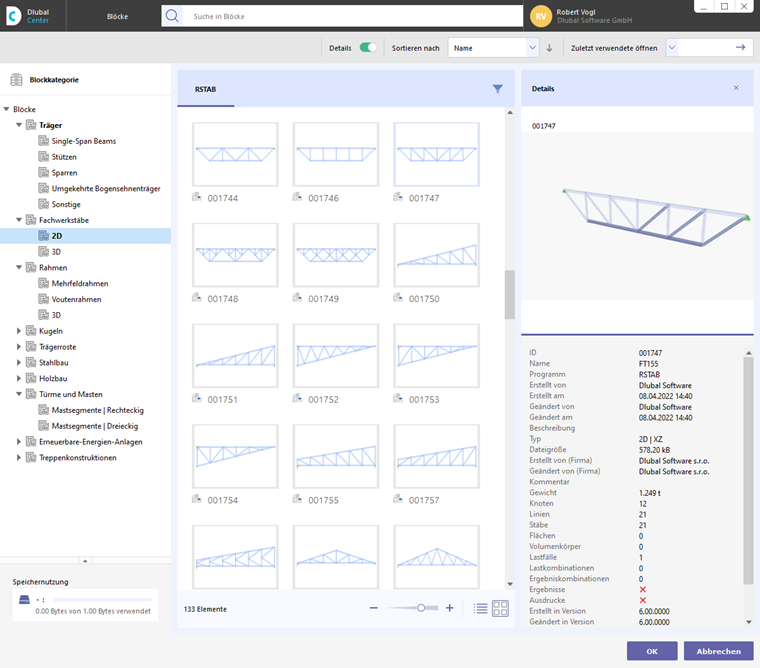Image resolution: width=760 pixels, height=668 pixels.
Task: Click the file icon beside 001755
Action: [x=297, y=499]
